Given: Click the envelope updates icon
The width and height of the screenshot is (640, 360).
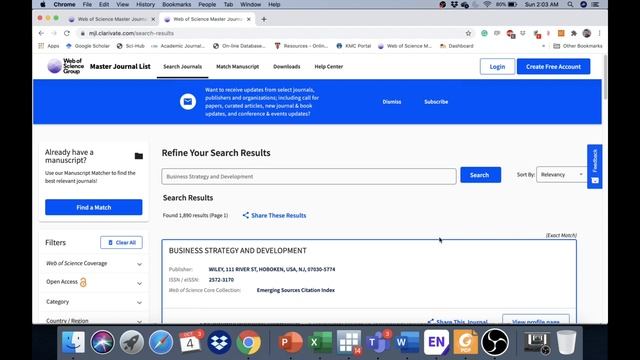Looking at the screenshot, I should 188,101.
